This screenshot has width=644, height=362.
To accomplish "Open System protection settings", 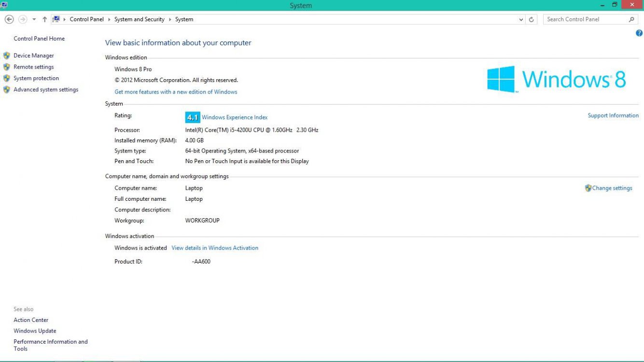I will [x=36, y=78].
